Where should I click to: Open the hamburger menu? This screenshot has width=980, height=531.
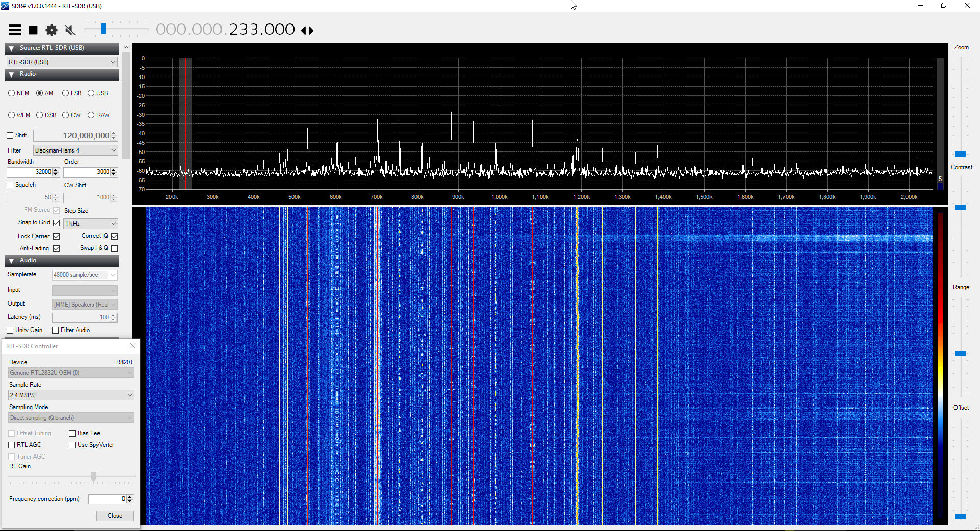coord(15,30)
